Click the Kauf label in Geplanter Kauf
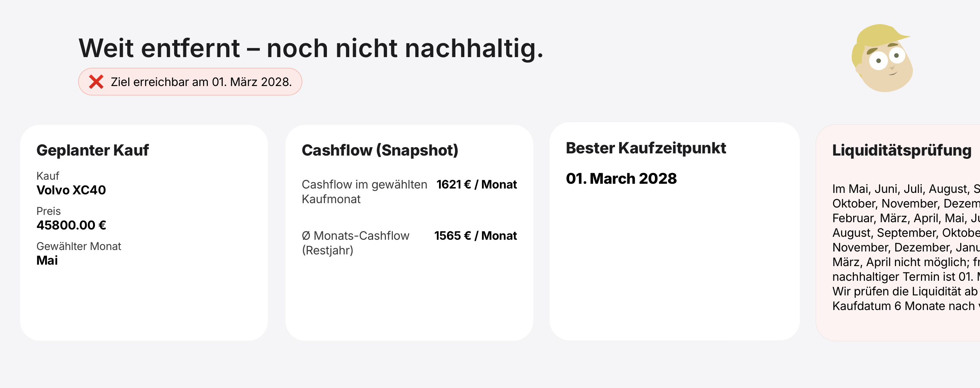 pyautogui.click(x=48, y=176)
